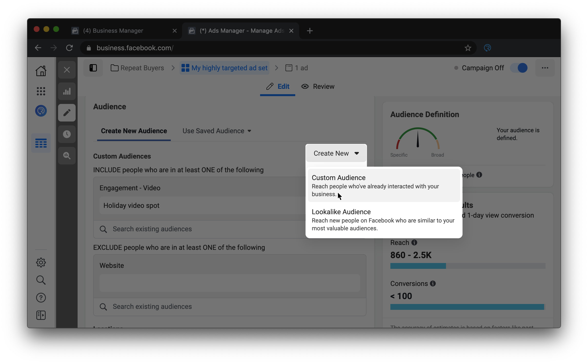Switch to the Edit tab
The height and width of the screenshot is (364, 588).
(x=278, y=87)
